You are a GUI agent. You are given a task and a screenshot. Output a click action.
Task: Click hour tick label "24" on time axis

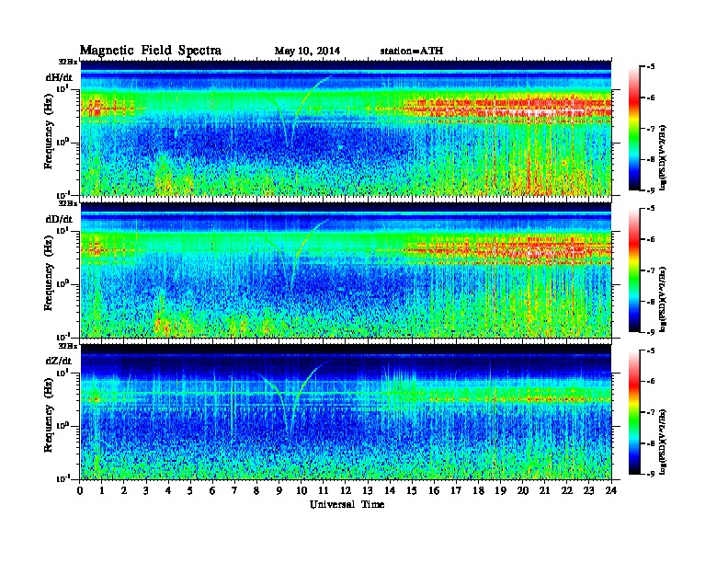tap(611, 490)
